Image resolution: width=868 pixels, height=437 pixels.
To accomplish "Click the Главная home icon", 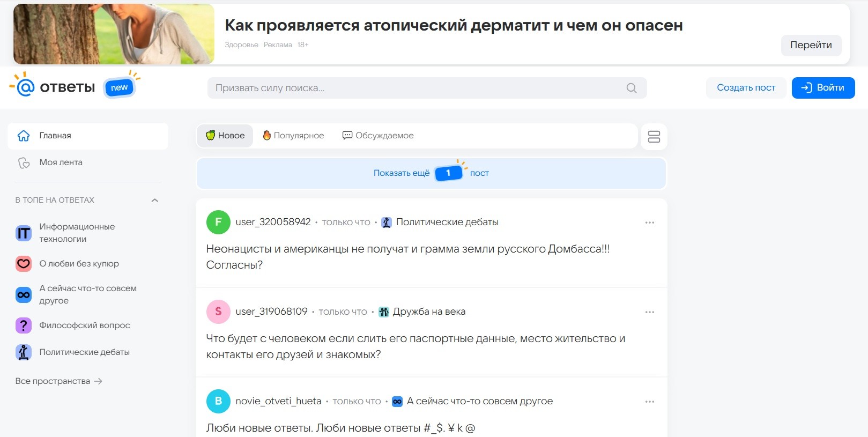I will pos(24,136).
